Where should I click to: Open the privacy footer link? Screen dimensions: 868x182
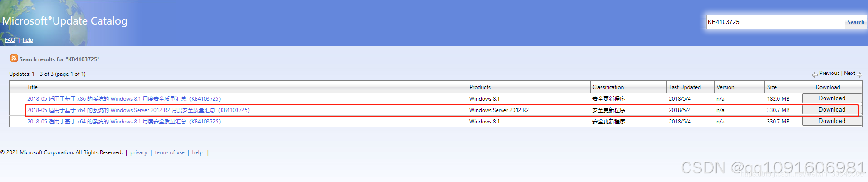(138, 153)
